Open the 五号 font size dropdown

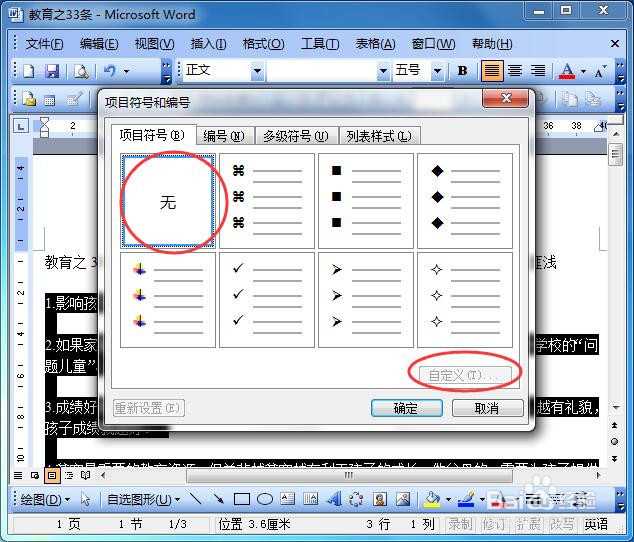pos(437,71)
